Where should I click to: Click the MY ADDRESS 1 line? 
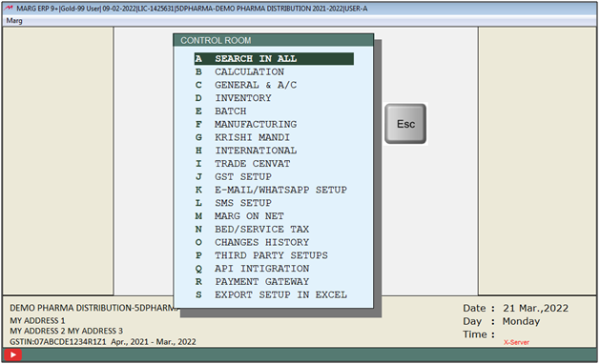tap(37, 320)
